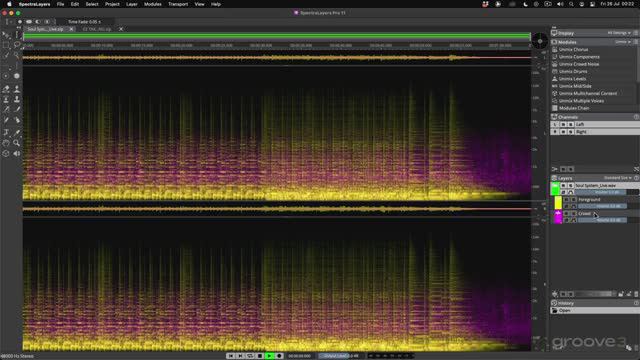This screenshot has width=640, height=360.
Task: Toggle visibility of the Foreground layer
Action: [566, 200]
